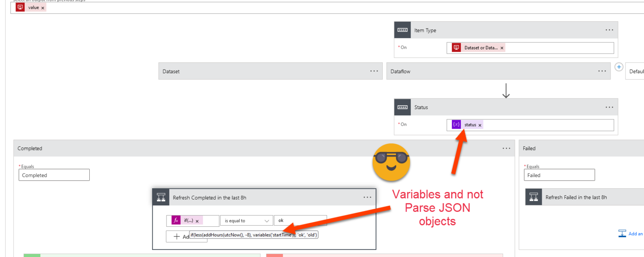This screenshot has height=257, width=644.
Task: Select the dynamic content icon on the value token
Action: click(x=20, y=7)
